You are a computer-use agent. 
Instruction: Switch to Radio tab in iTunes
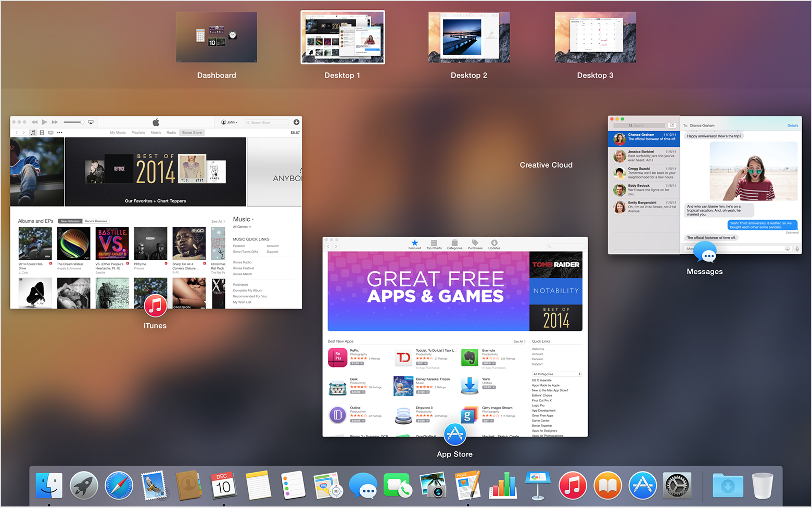click(171, 133)
